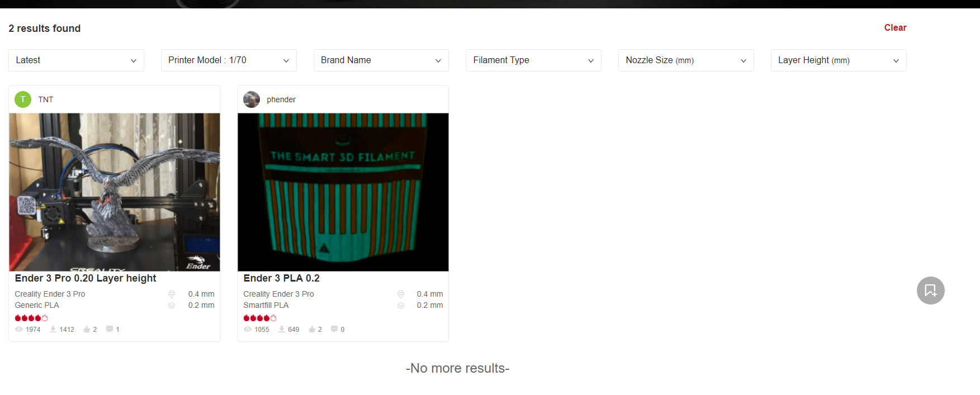The width and height of the screenshot is (980, 395).
Task: Open 'Ender 3 Pro 0.20 Layer height' profile title
Action: [x=86, y=278]
